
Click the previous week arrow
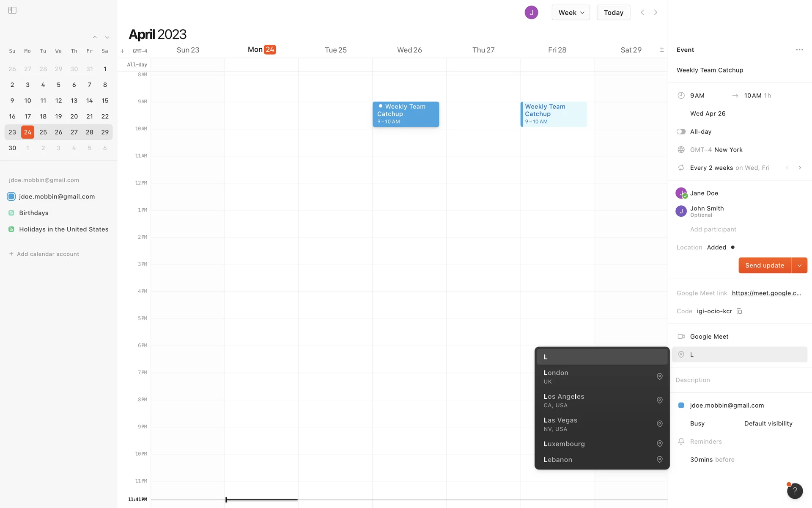642,13
